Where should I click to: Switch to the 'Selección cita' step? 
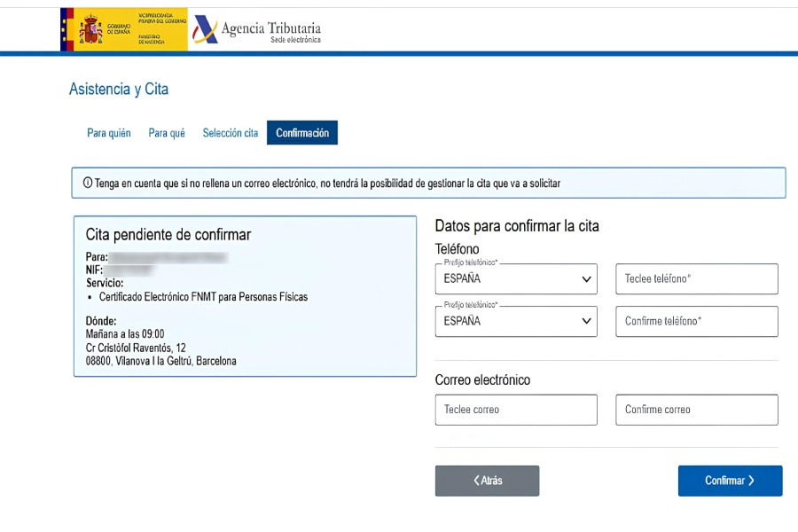230,133
